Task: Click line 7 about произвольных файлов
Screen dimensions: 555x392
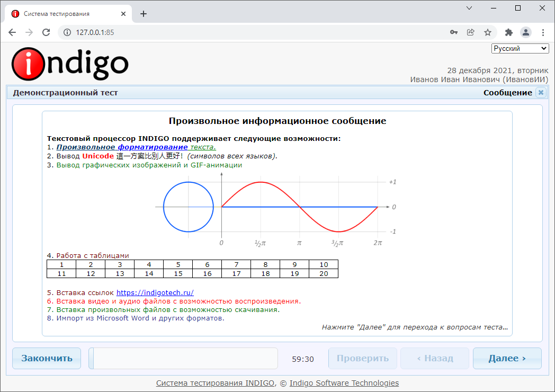Action: (x=163, y=310)
